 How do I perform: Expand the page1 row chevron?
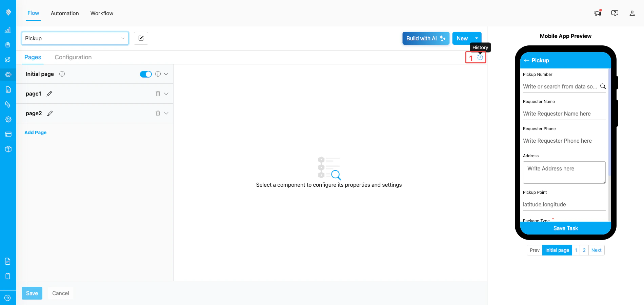(166, 94)
